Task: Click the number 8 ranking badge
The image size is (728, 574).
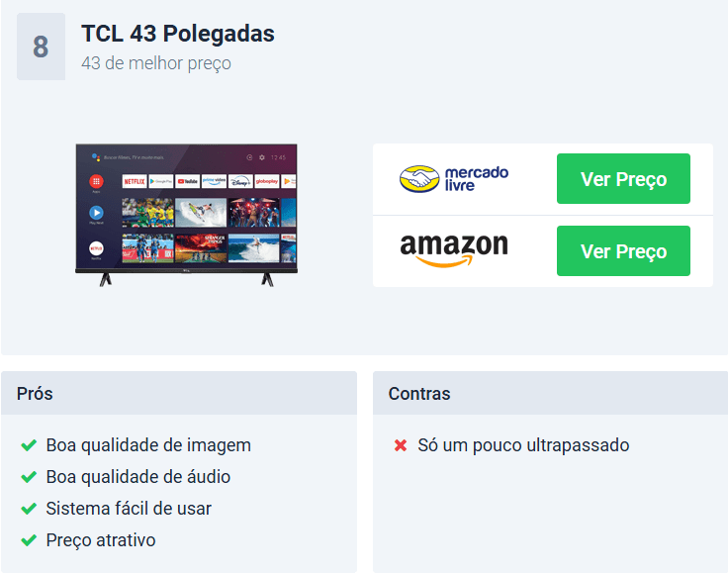Action: coord(41,47)
